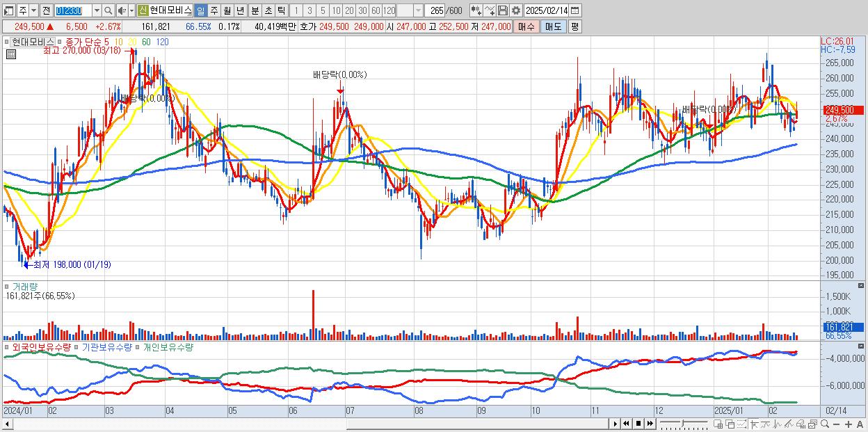This screenshot has width=868, height=432.
Task: Open dropdown arrow beside speaker icon
Action: (131, 11)
